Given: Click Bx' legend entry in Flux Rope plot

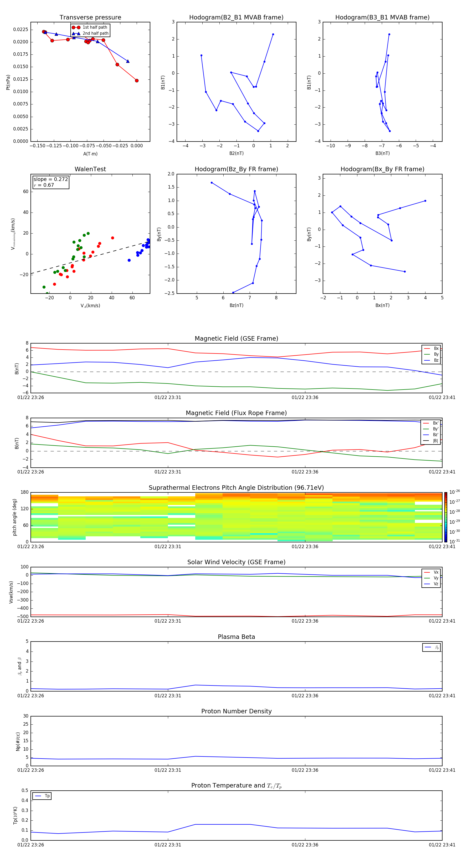Looking at the screenshot, I should [x=431, y=423].
